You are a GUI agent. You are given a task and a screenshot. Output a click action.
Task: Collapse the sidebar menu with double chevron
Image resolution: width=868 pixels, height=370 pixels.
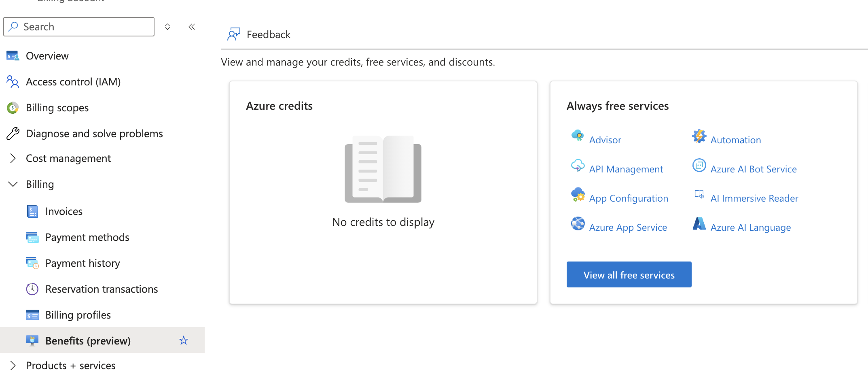192,27
